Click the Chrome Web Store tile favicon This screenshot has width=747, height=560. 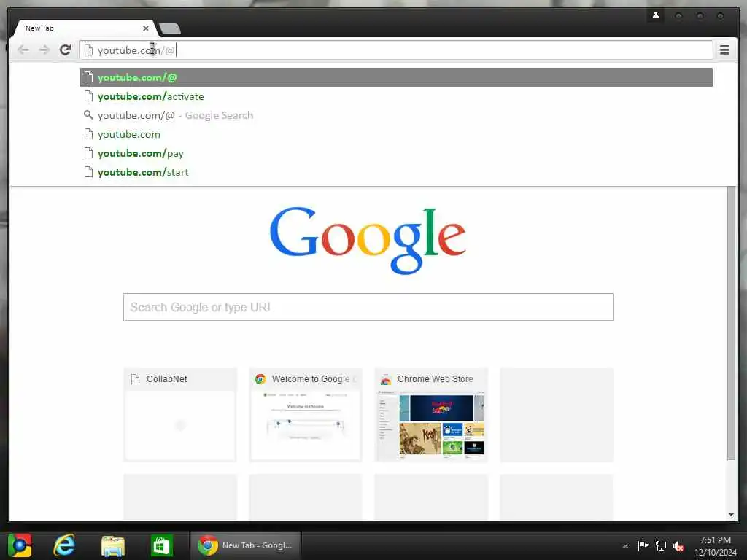[386, 379]
